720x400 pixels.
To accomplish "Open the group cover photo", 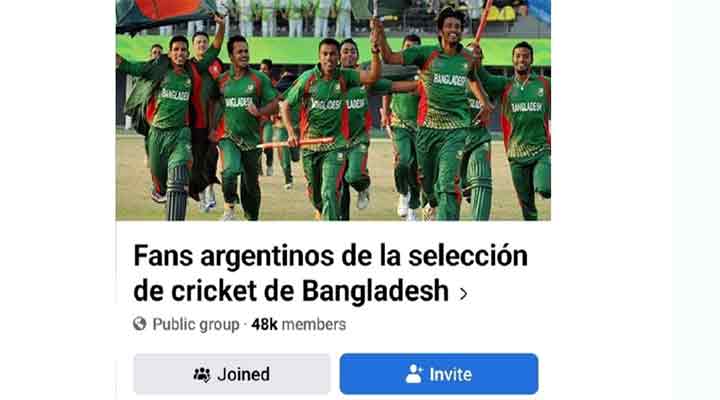I will pos(333,110).
